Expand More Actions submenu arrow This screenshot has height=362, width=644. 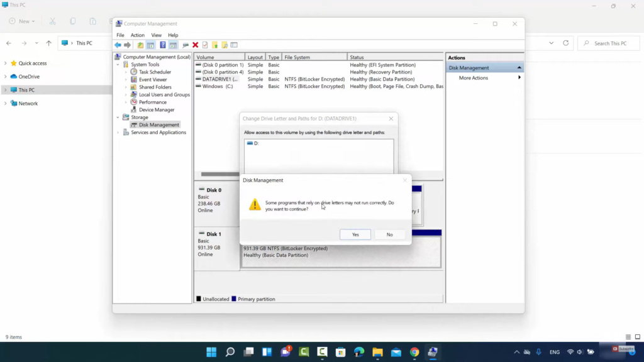pos(519,78)
